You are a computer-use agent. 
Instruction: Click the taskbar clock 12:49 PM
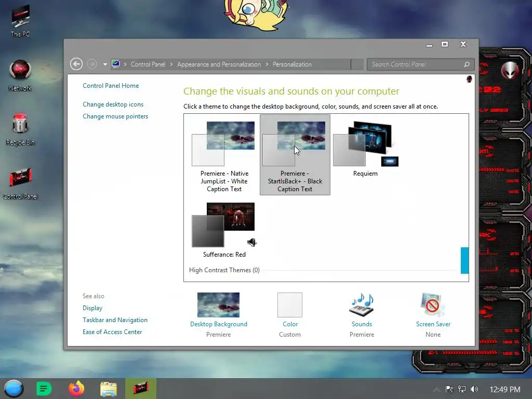tap(505, 390)
